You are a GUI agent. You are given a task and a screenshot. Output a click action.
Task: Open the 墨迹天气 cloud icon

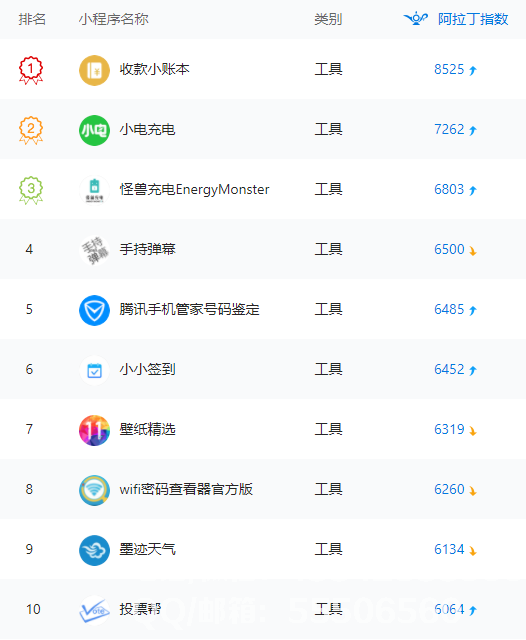click(94, 550)
